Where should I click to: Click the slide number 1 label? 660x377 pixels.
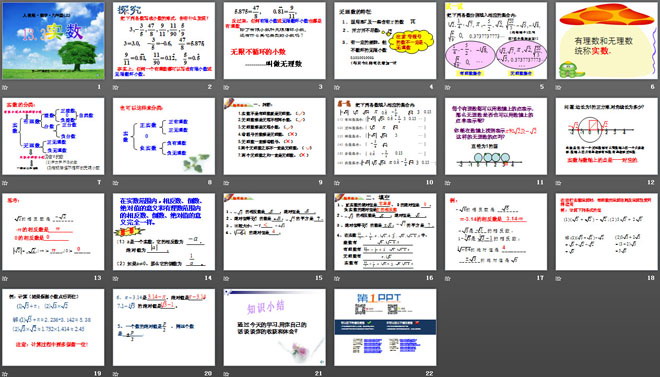click(x=99, y=87)
